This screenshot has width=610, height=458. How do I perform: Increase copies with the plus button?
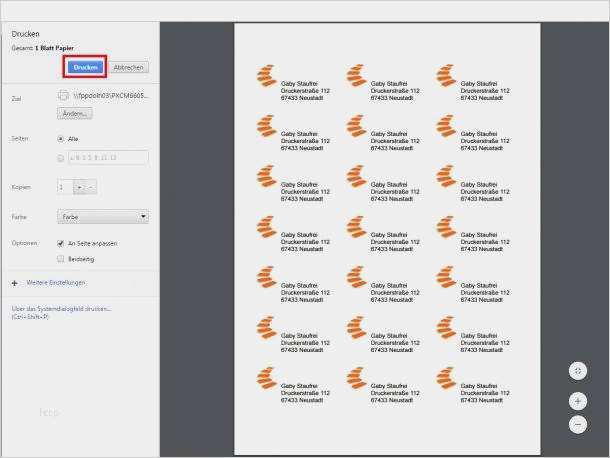[79, 187]
